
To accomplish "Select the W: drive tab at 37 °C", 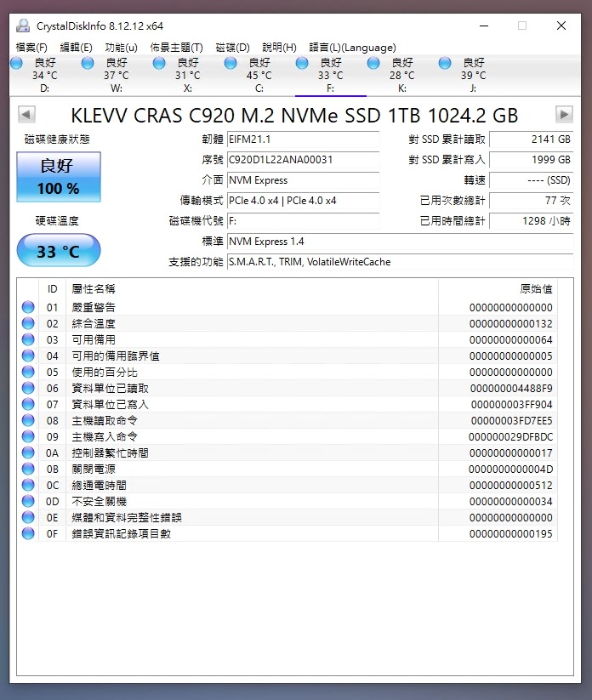I will 117,75.
